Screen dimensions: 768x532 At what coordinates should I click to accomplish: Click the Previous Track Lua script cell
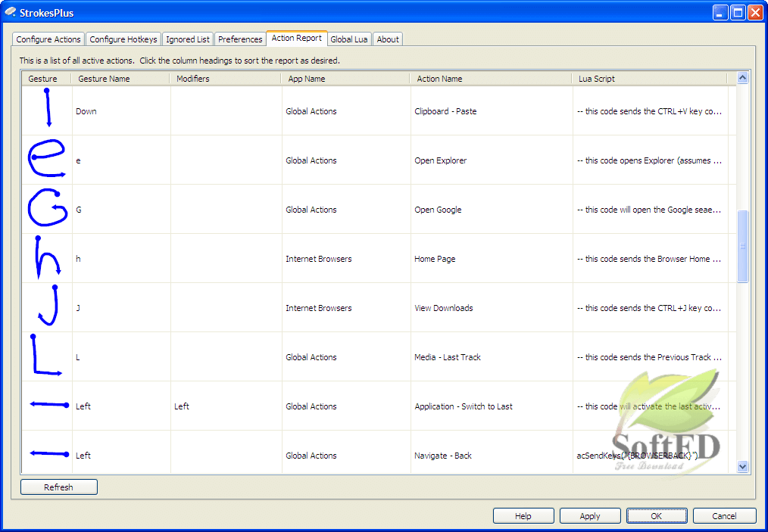pyautogui.click(x=650, y=357)
